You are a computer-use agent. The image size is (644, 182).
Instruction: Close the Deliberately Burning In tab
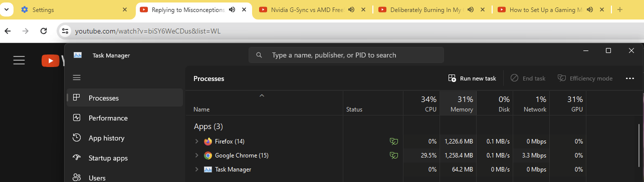coord(483,9)
